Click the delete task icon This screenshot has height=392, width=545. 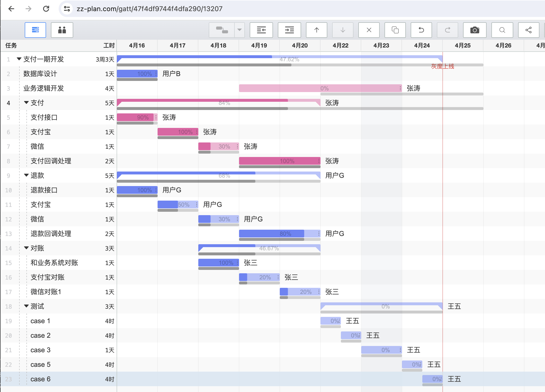click(369, 30)
